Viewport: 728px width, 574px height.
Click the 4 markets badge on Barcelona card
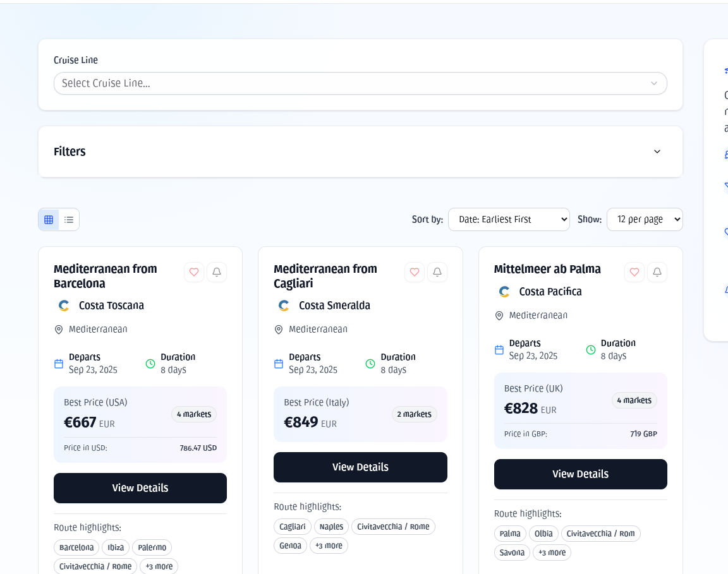tap(194, 414)
